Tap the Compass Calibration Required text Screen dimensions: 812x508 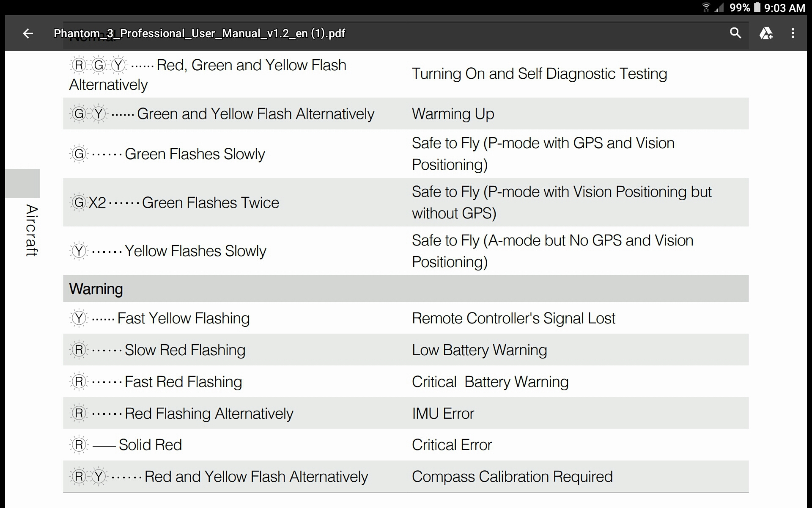coord(512,477)
